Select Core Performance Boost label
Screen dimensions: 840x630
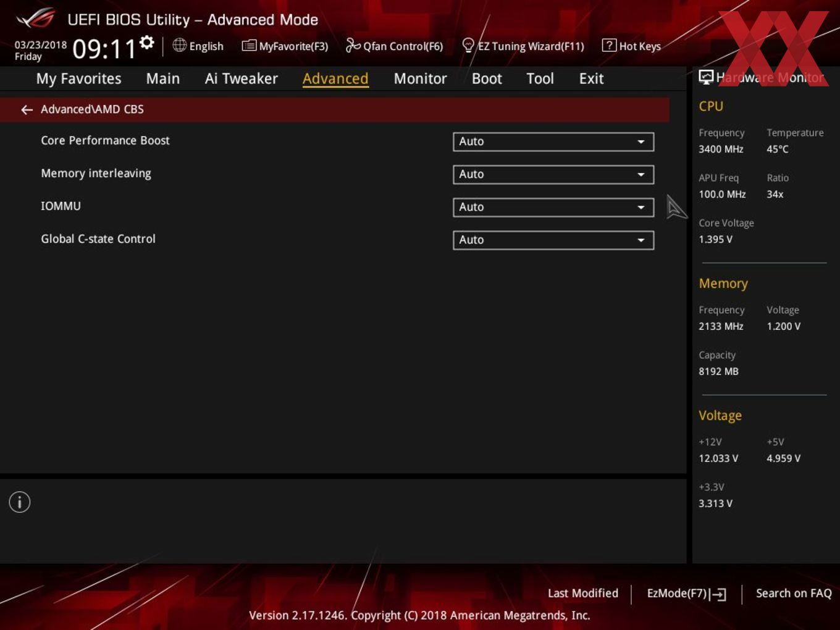(105, 140)
